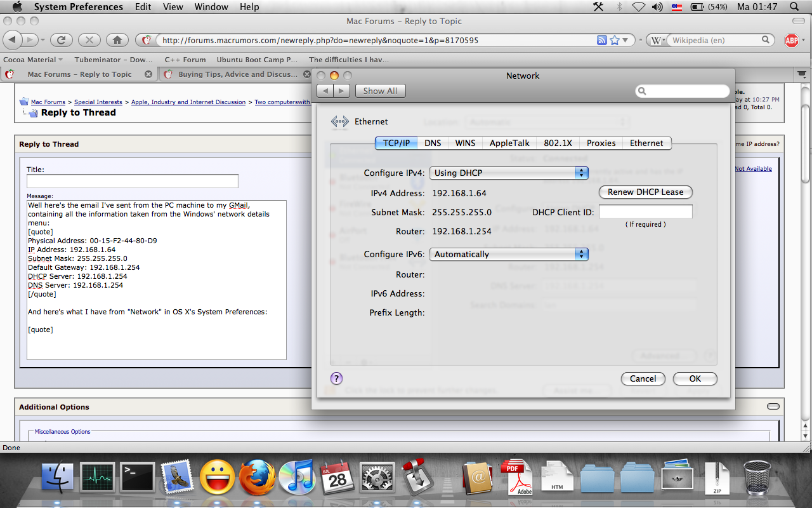
Task: Open the Configure IPv4 Using DHCP dropdown
Action: (x=509, y=173)
